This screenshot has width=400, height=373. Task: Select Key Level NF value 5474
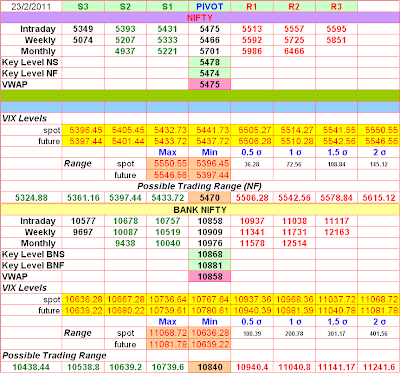[210, 73]
